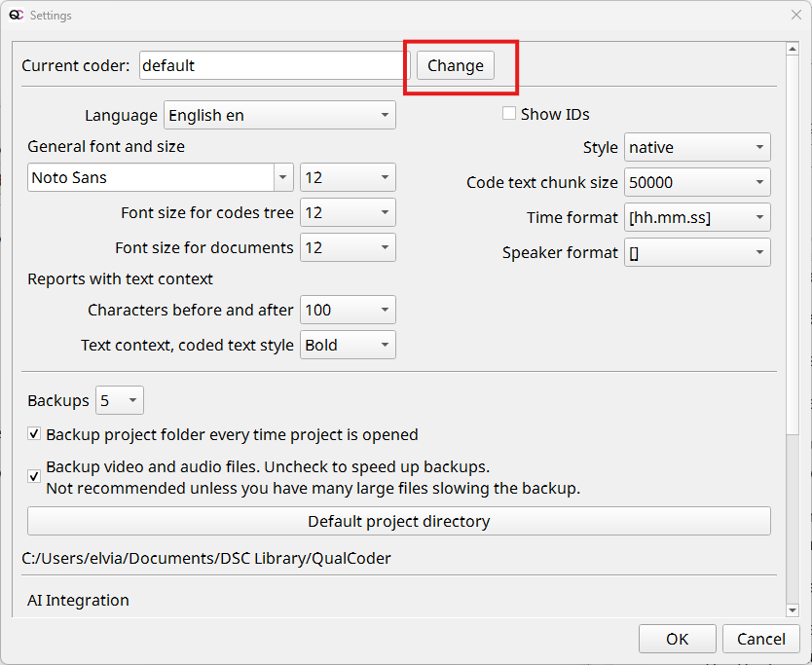Click the Current coder name field
This screenshot has height=665, width=812.
point(274,65)
